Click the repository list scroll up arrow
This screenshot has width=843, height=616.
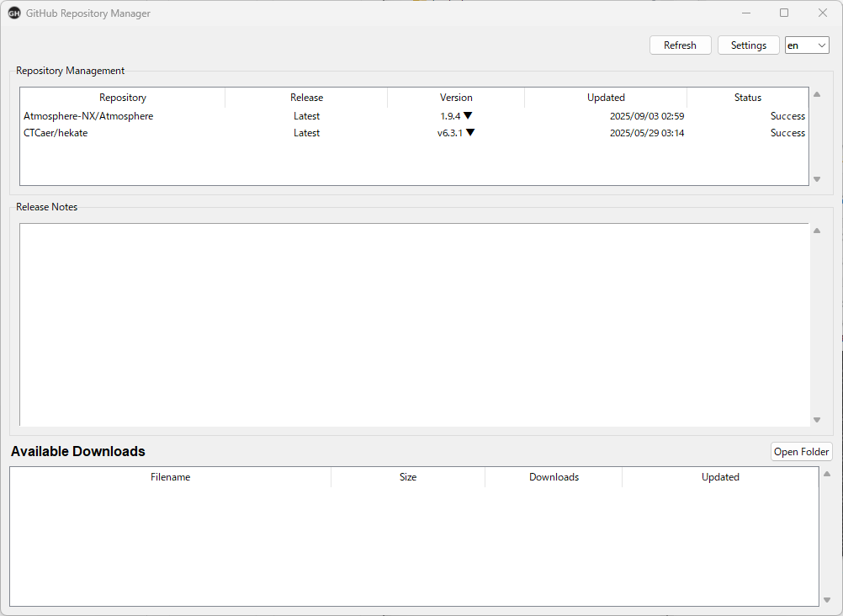point(817,95)
